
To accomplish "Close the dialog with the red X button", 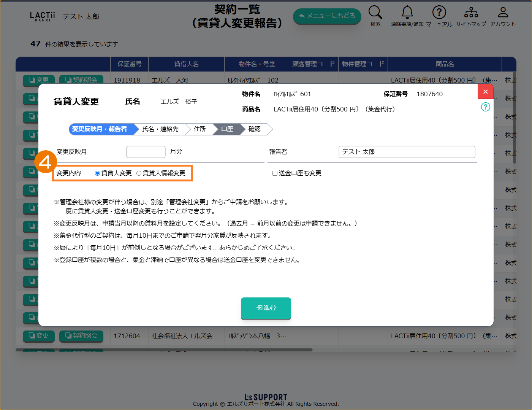I will click(x=485, y=92).
